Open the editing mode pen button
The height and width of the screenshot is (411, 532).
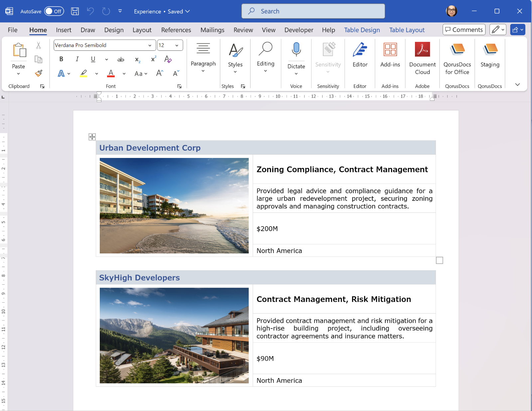click(x=498, y=30)
